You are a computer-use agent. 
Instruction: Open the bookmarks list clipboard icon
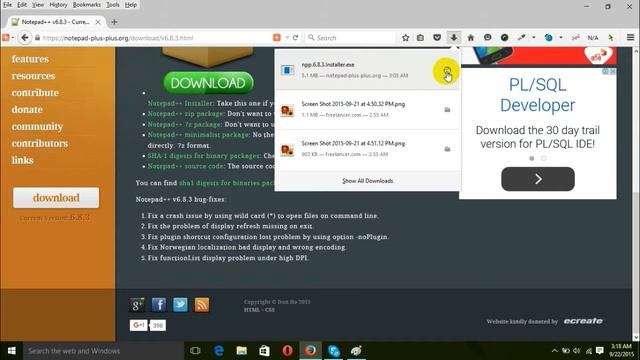point(420,38)
